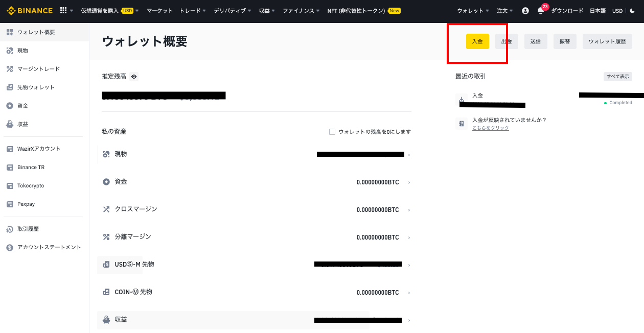Open the デリバティブ dropdown menu
This screenshot has height=333, width=644.
(233, 11)
